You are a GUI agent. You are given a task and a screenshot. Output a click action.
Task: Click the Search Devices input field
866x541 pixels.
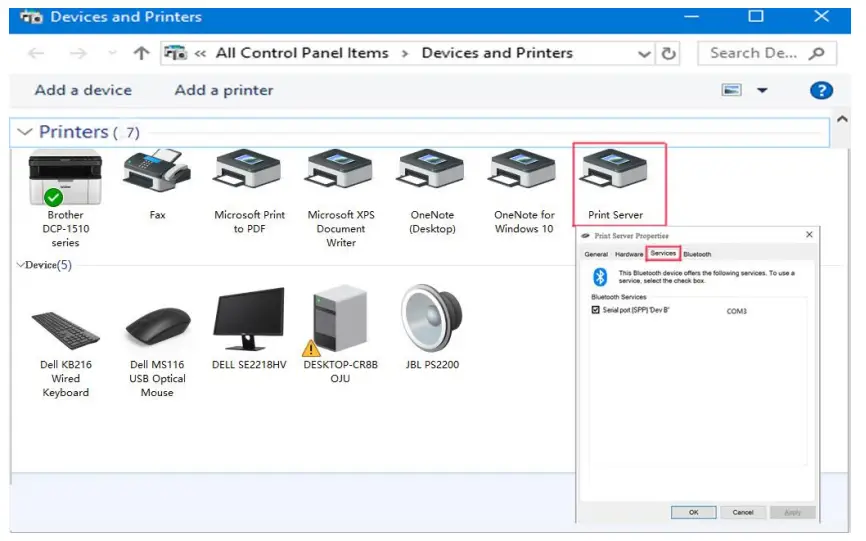coord(767,54)
